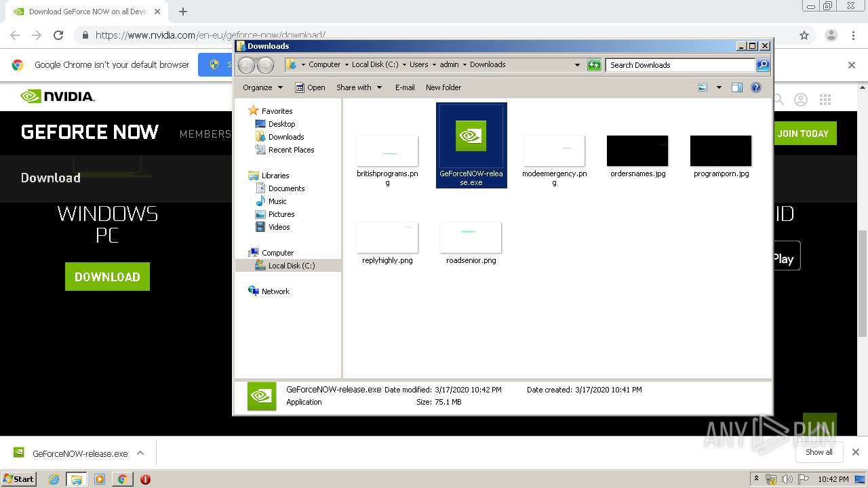
Task: Open the Organize dropdown menu
Action: click(x=262, y=87)
